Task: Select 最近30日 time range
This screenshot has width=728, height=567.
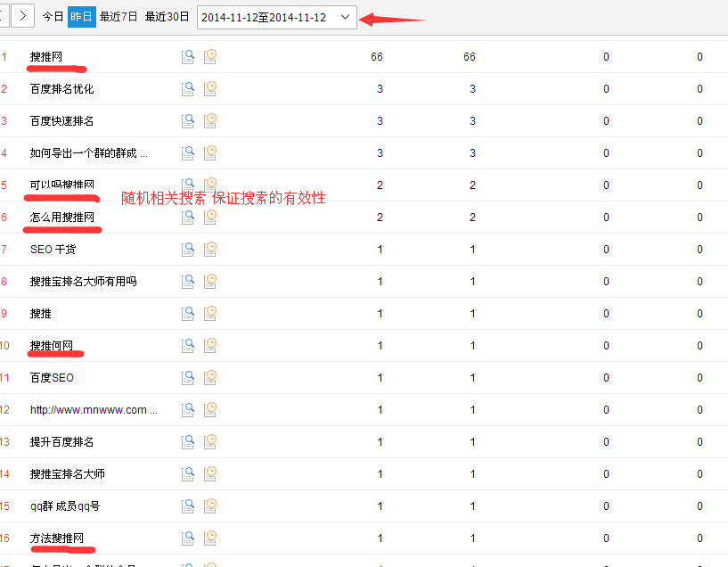Action: (x=167, y=17)
